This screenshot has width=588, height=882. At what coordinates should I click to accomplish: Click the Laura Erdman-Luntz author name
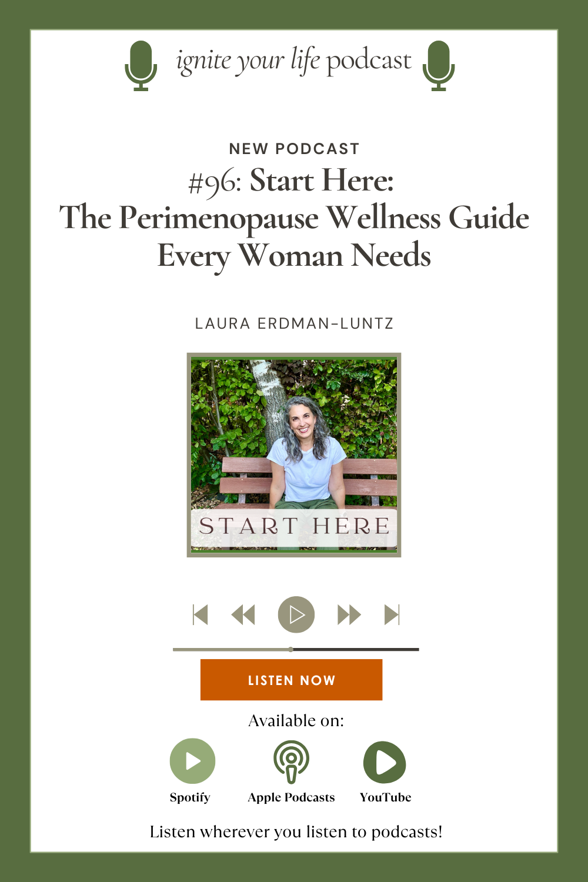pos(294,323)
